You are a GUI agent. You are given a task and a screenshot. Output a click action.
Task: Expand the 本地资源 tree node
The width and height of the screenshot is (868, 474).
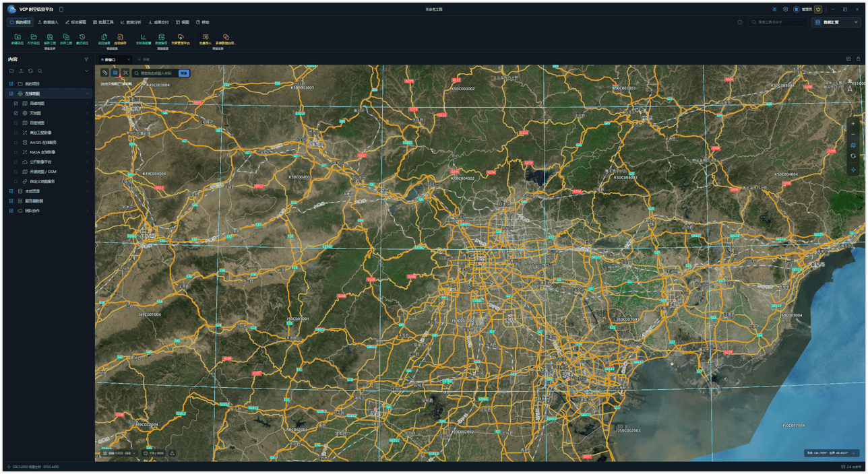pos(87,191)
